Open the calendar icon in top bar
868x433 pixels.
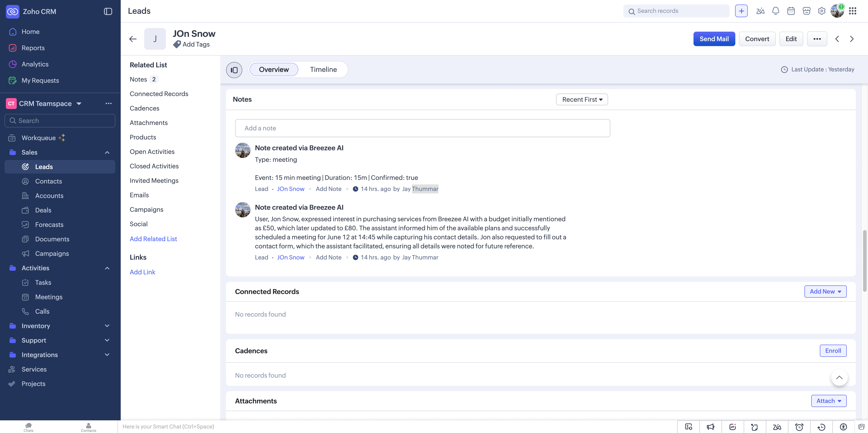coord(791,11)
